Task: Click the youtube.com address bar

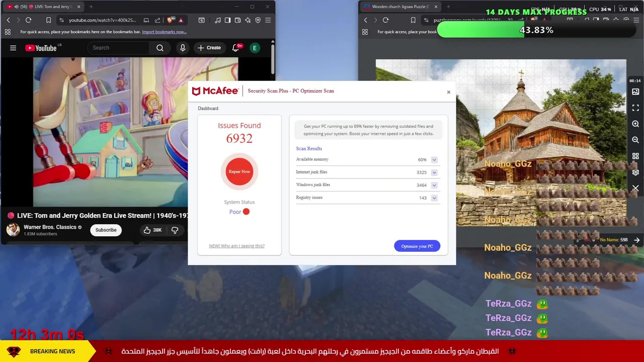Action: [x=103, y=20]
